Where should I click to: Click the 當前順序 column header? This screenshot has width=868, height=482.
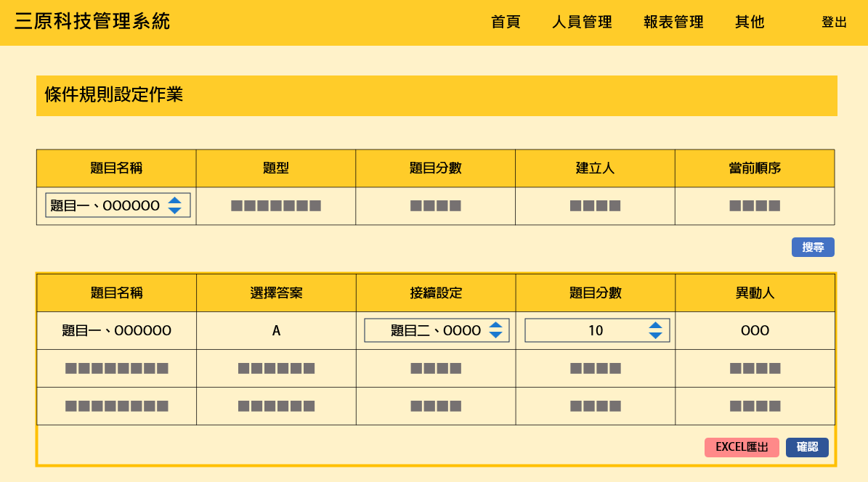coord(755,168)
